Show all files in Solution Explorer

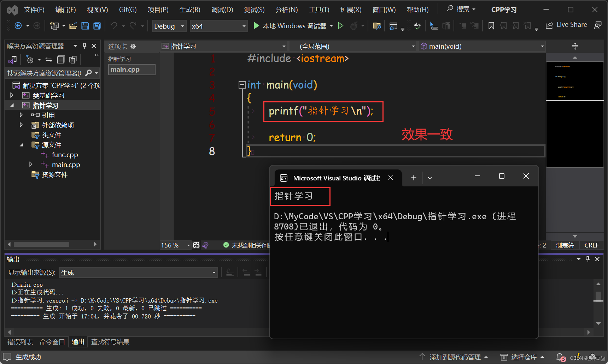[73, 60]
